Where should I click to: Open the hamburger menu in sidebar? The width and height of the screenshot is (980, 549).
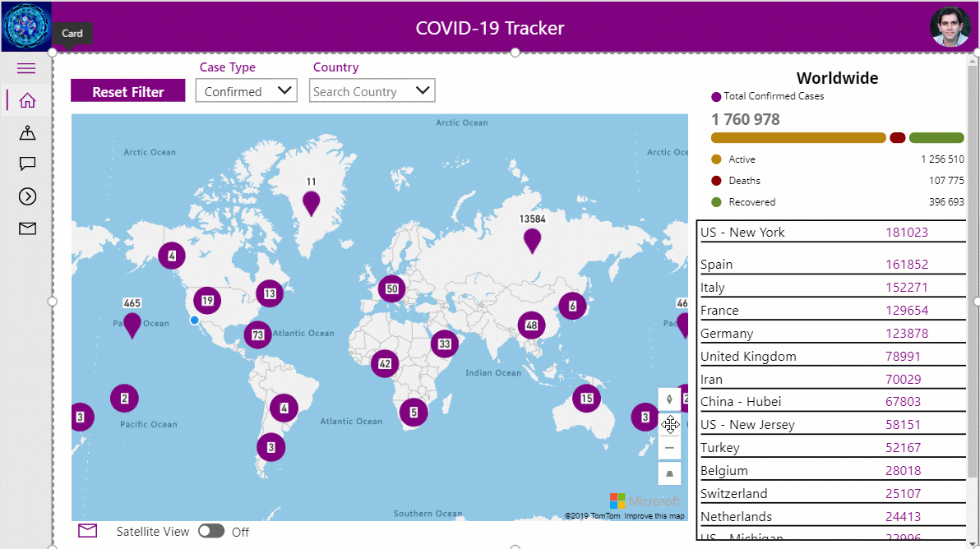[x=27, y=68]
